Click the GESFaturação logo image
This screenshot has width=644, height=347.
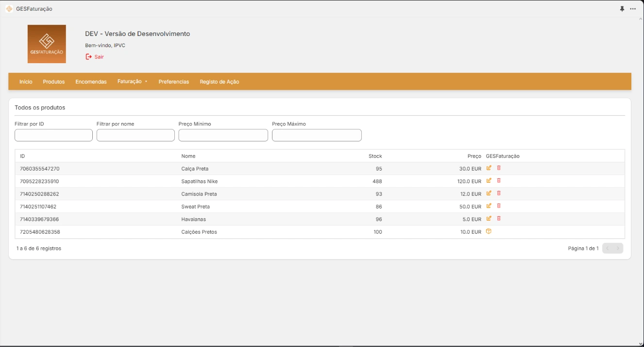pos(47,43)
